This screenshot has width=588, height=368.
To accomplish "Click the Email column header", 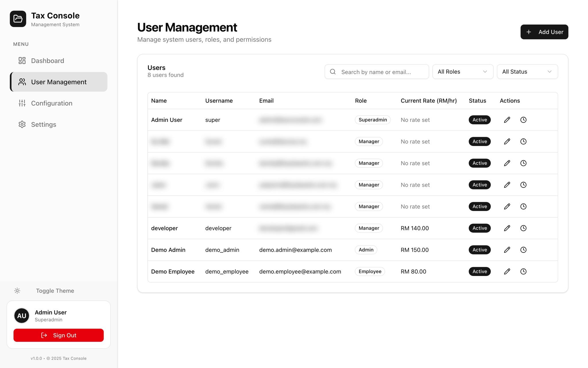I will point(266,101).
